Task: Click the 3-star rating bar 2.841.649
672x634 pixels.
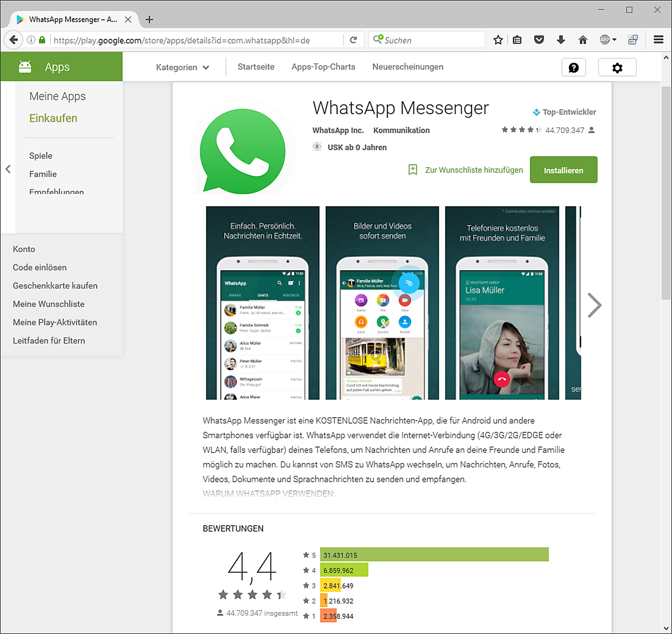Action: click(x=331, y=585)
